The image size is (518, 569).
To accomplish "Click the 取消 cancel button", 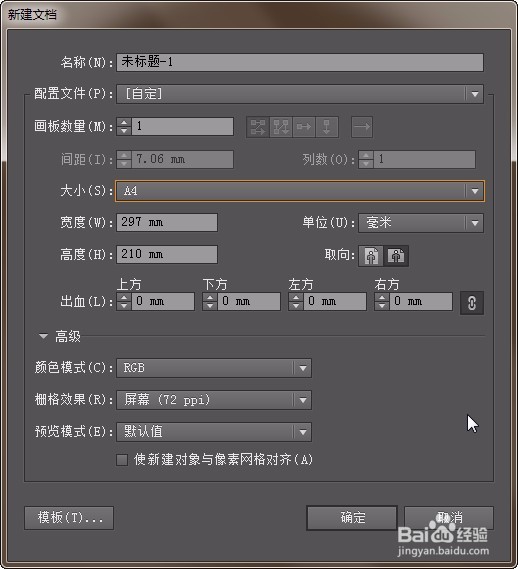I will (x=449, y=517).
